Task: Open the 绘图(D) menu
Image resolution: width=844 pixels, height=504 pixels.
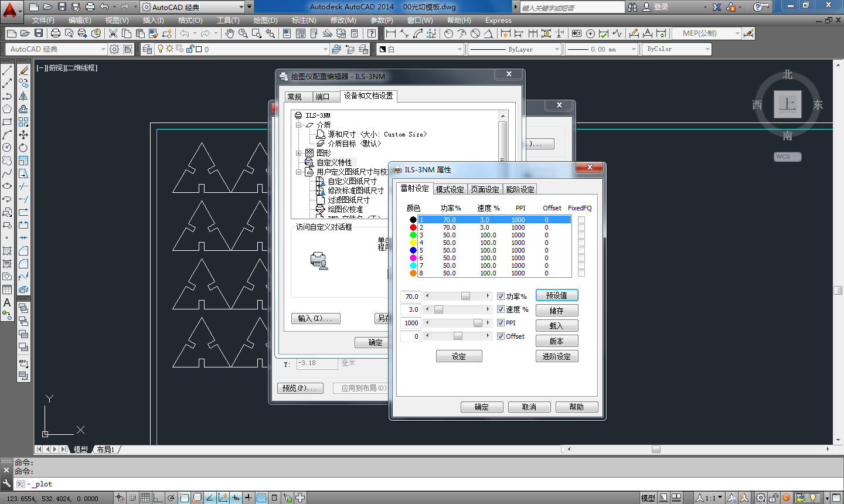Action: coord(266,21)
